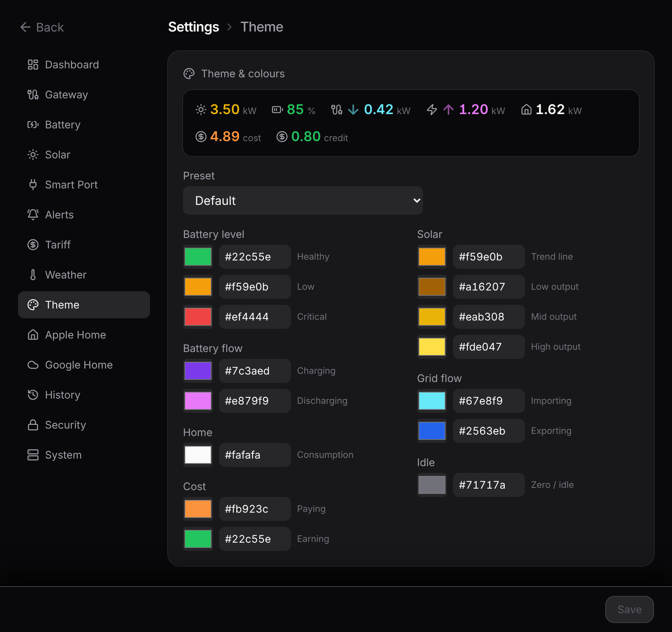Screen dimensions: 672x632
Task: Open the Consumption white colour swatch
Action: (198, 455)
